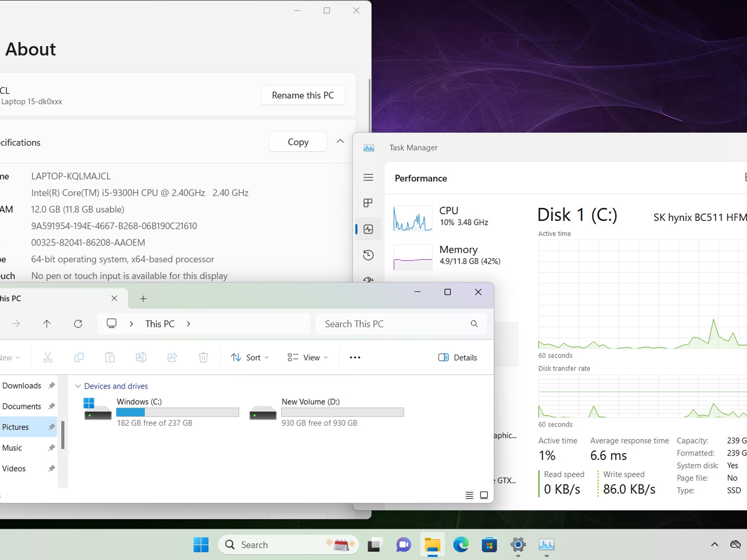
Task: Click Delete trash icon in File Explorer
Action: [x=204, y=357]
